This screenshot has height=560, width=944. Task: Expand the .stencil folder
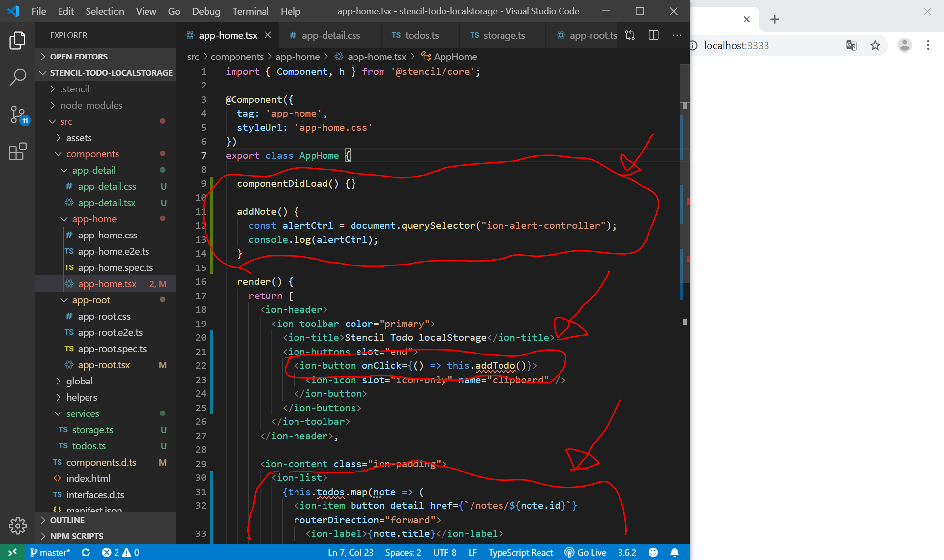105,89
